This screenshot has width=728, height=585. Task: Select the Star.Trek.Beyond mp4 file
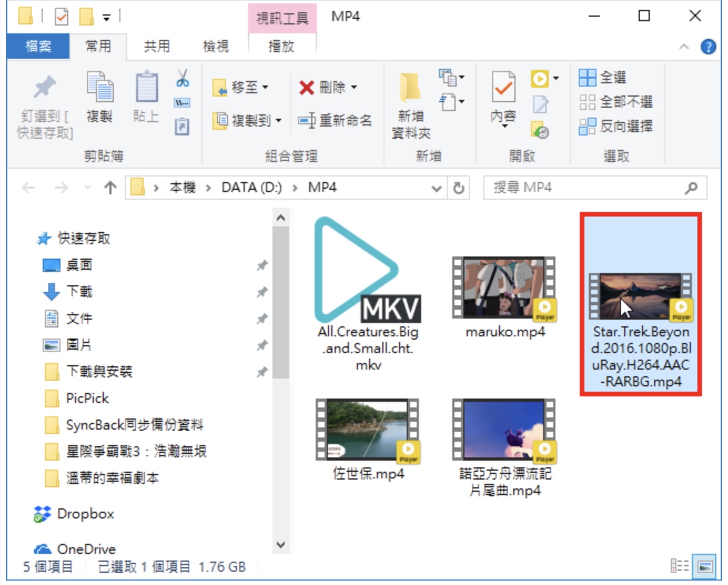pos(641,304)
